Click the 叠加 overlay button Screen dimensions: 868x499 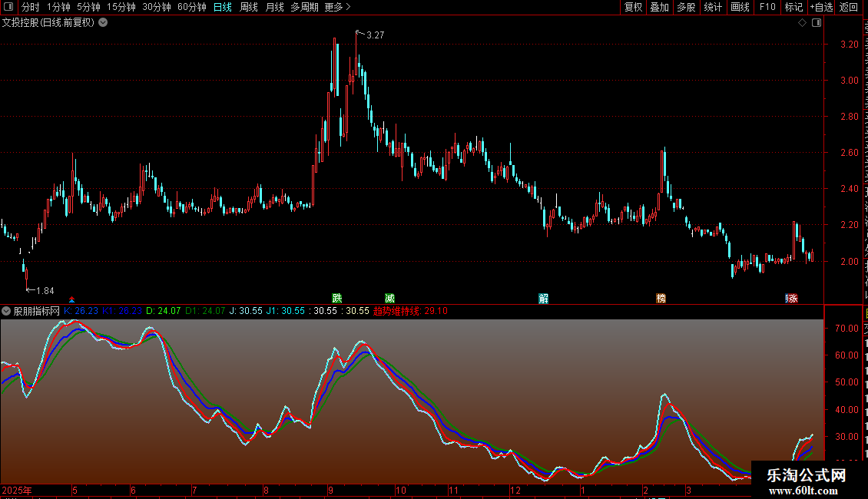660,7
